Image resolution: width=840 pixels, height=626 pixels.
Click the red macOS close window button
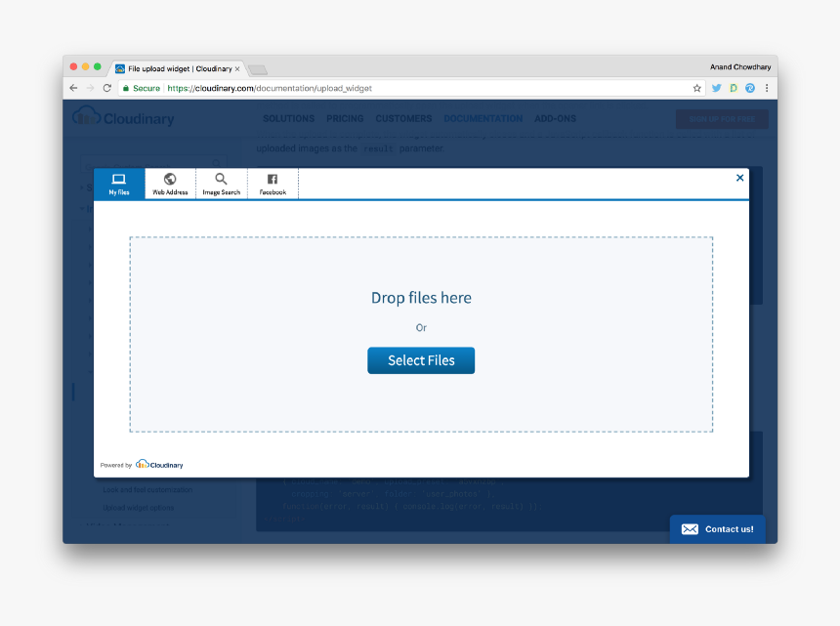[73, 67]
